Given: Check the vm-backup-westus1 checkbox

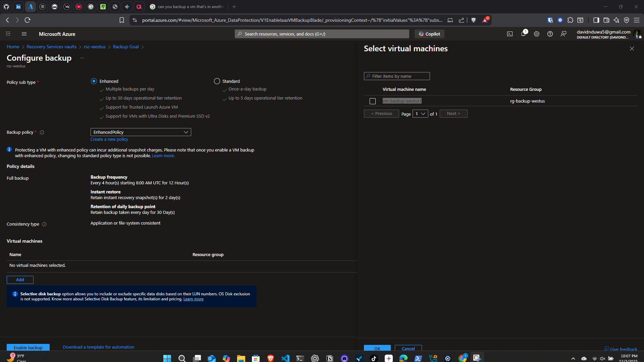Looking at the screenshot, I should [373, 101].
